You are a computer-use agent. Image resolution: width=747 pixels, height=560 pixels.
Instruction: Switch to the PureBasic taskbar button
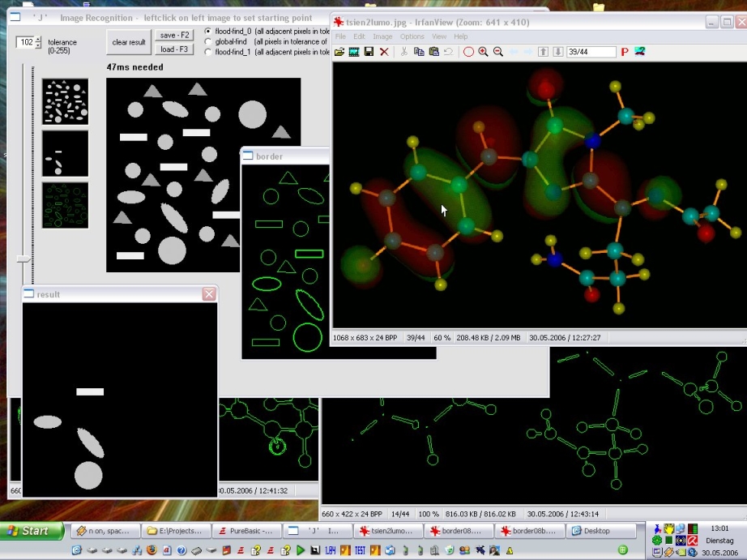[x=248, y=531]
